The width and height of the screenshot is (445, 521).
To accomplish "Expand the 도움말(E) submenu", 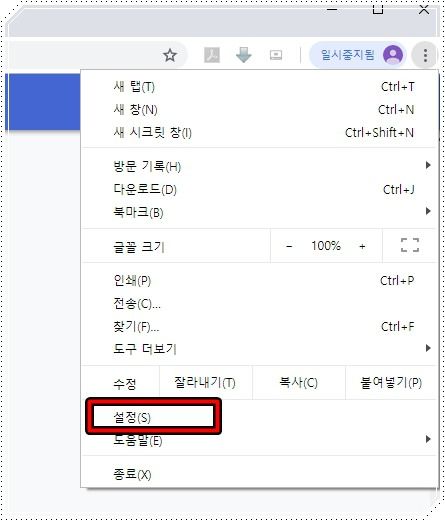I will (259, 440).
